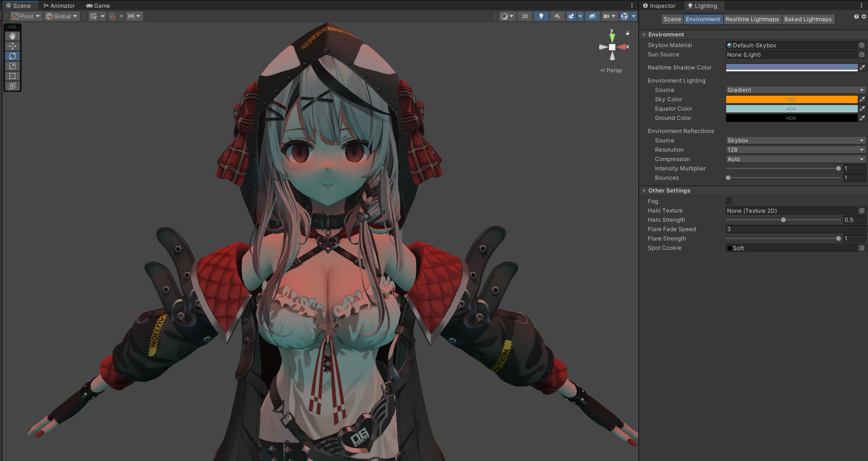Lock the scene orientation gizmo
The height and width of the screenshot is (461, 868).
[x=627, y=33]
